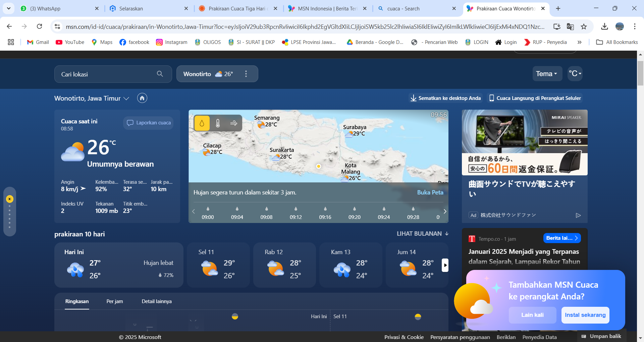
Task: Open Tempo.co Januari 2025 news headline
Action: click(x=524, y=256)
